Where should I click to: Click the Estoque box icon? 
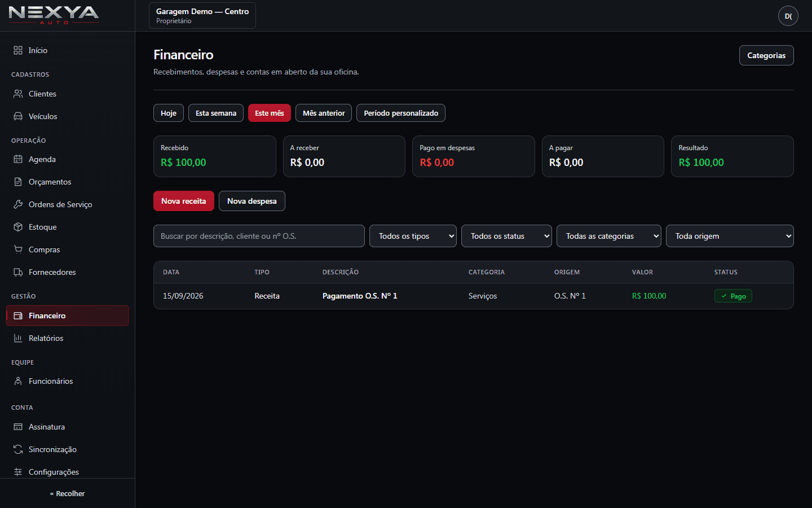tap(18, 227)
